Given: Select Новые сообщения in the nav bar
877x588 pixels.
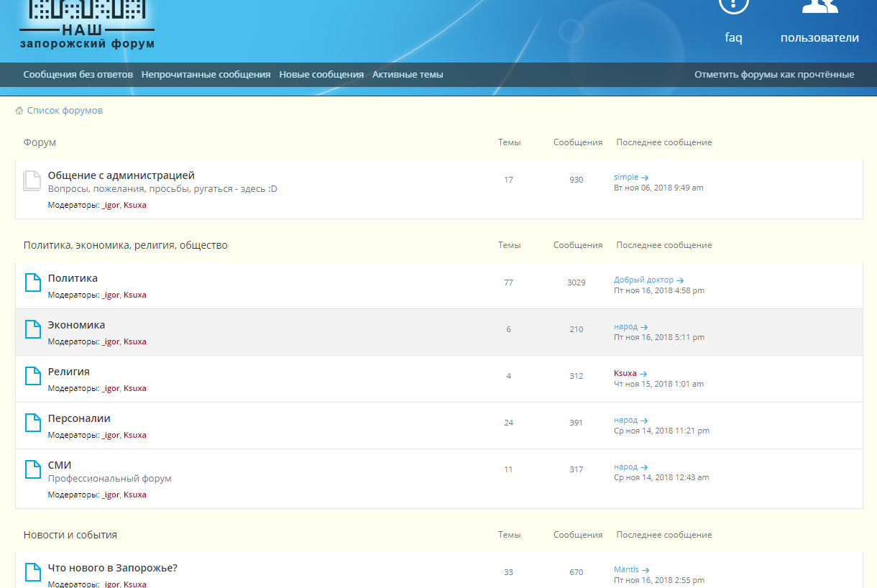Looking at the screenshot, I should point(321,75).
